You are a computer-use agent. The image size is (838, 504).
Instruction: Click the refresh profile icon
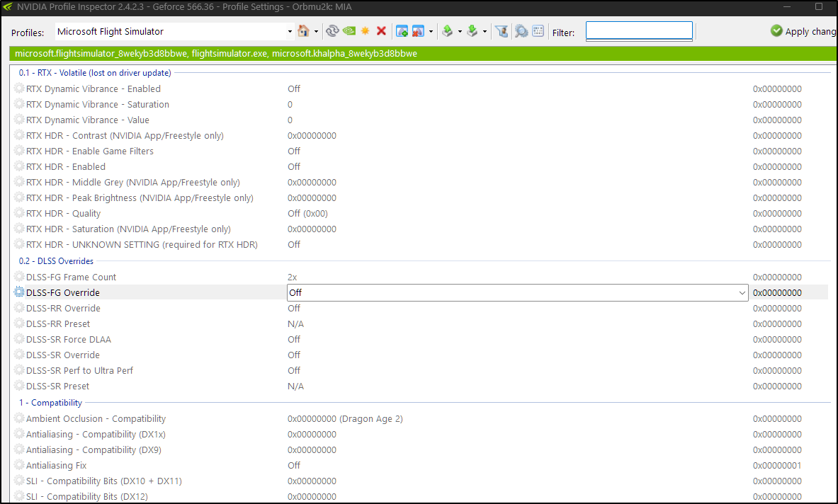[x=332, y=31]
